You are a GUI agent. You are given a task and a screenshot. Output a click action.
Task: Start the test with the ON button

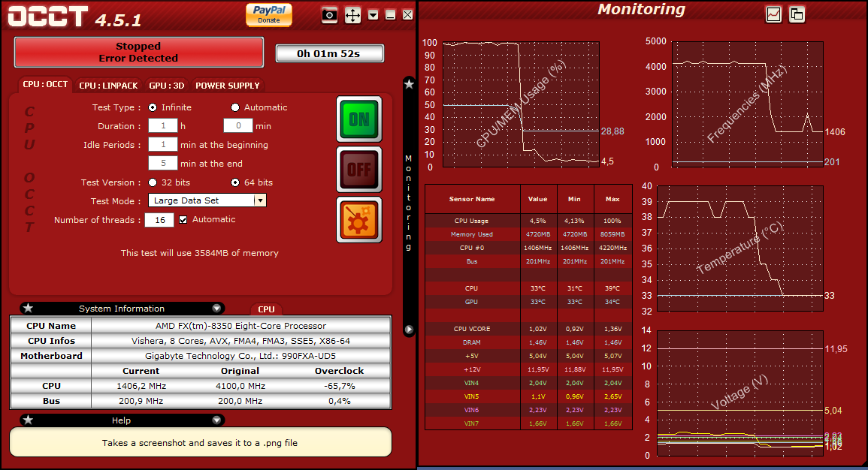coord(359,119)
